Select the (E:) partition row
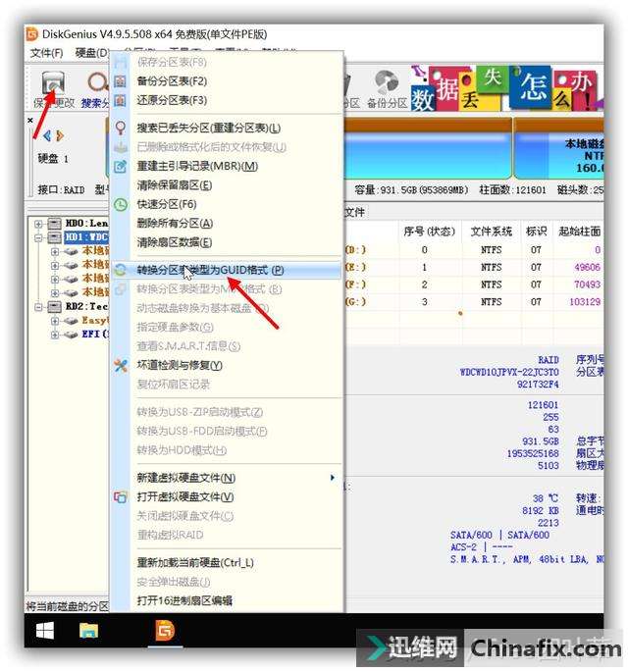Viewport: 628px width, 672px height. point(474,268)
